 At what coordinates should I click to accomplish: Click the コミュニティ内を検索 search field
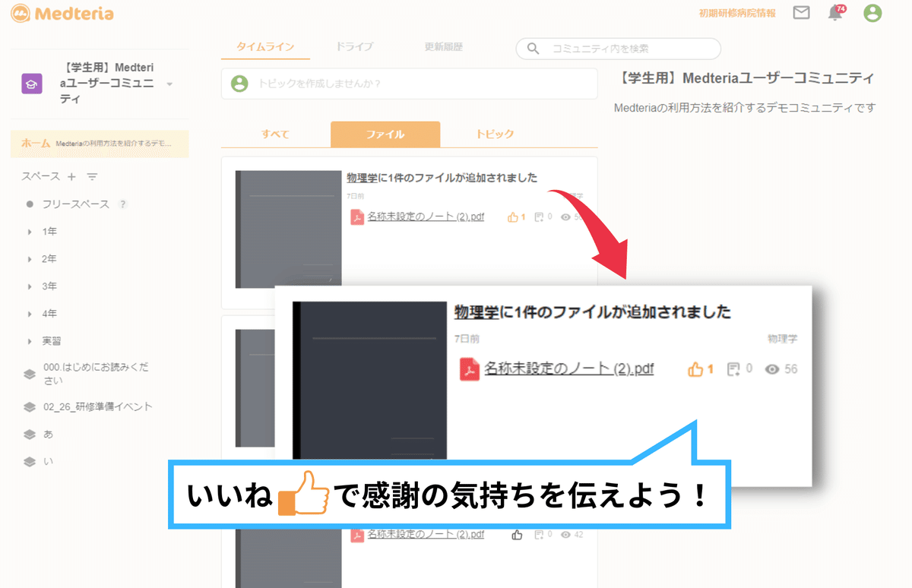[619, 49]
